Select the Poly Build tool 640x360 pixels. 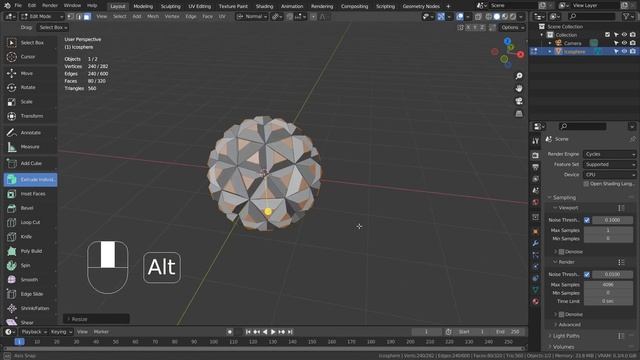[31, 251]
